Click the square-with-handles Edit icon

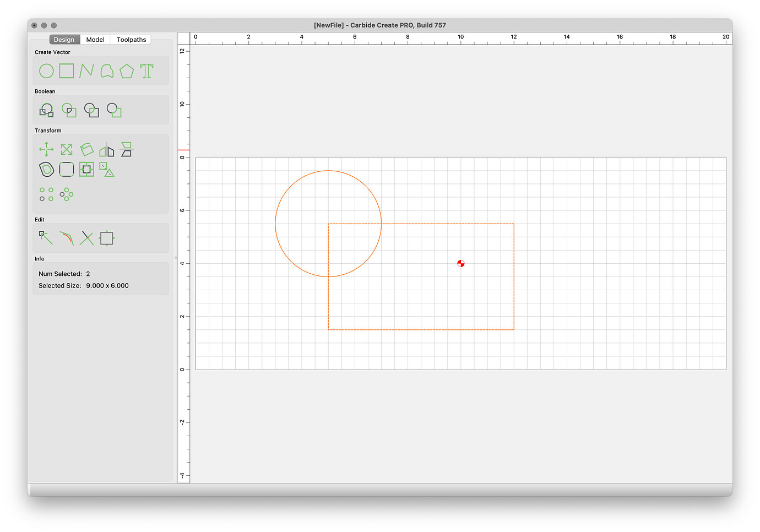(107, 238)
